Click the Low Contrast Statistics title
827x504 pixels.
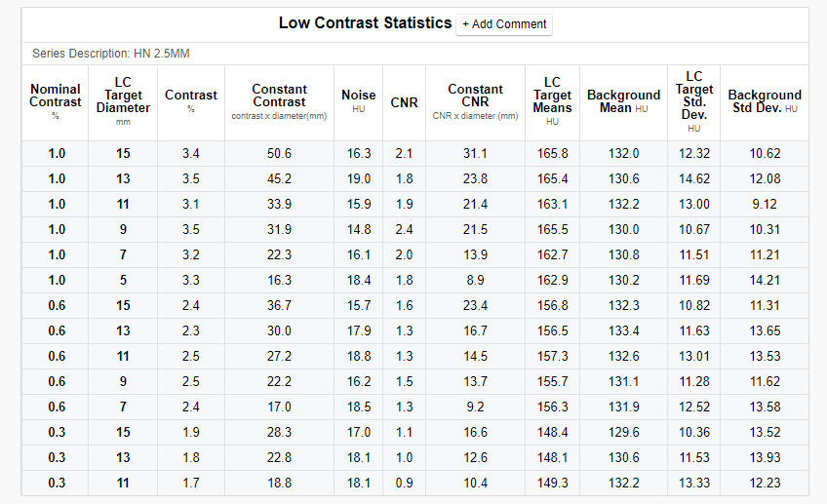tap(365, 22)
